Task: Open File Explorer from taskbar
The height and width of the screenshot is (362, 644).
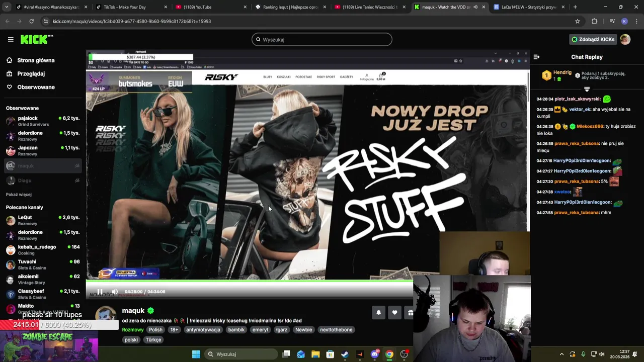Action: (x=315, y=354)
